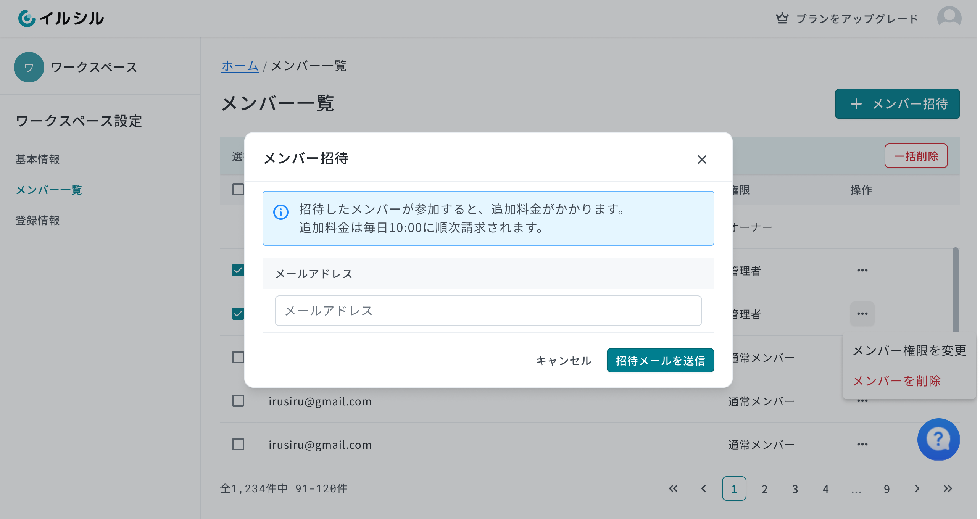Image resolution: width=980 pixels, height=519 pixels.
Task: Click the ワ workspace avatar circle
Action: 29,67
